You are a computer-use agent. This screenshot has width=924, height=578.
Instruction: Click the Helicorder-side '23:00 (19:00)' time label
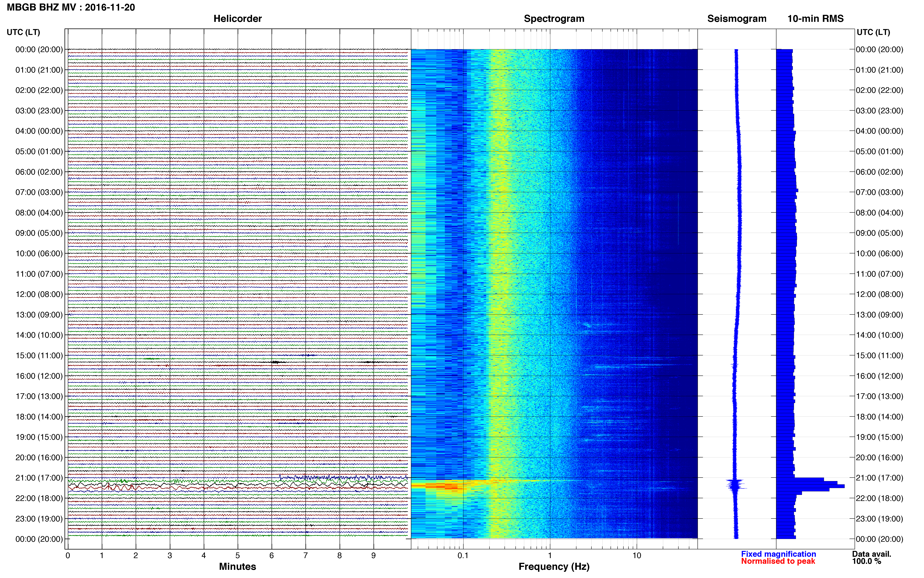pyautogui.click(x=39, y=519)
